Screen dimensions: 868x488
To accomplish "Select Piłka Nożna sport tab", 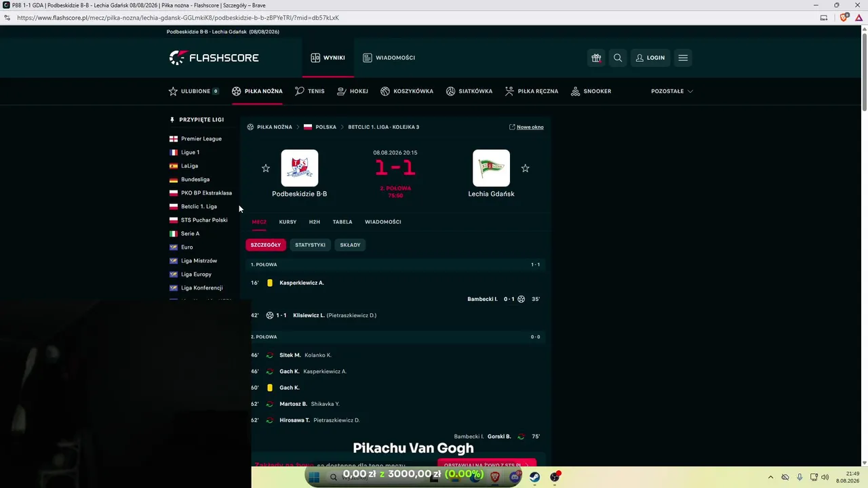I will [x=257, y=91].
